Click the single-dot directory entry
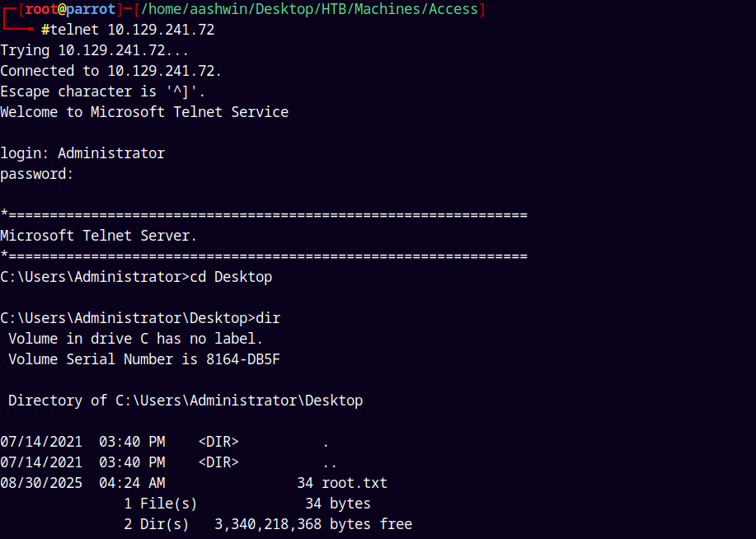 pyautogui.click(x=326, y=442)
